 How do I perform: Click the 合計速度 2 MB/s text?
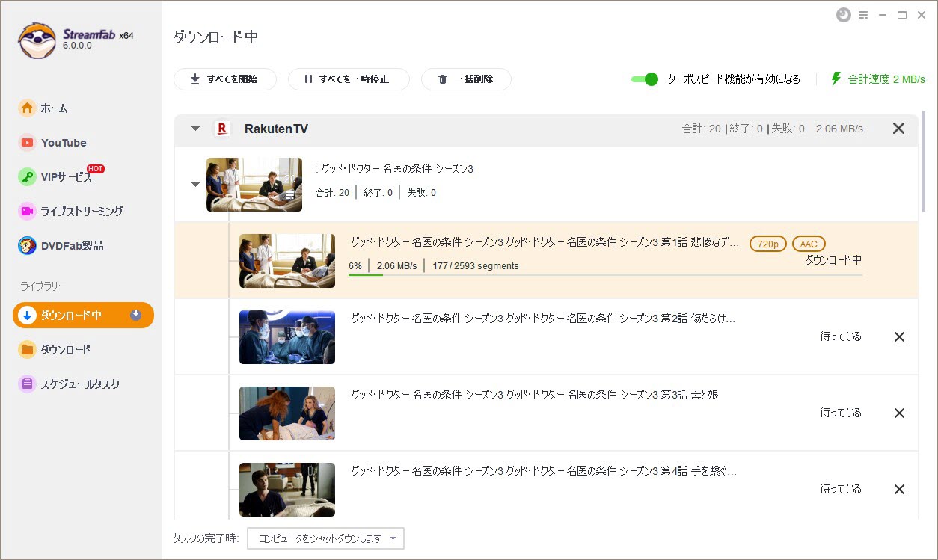coord(886,79)
